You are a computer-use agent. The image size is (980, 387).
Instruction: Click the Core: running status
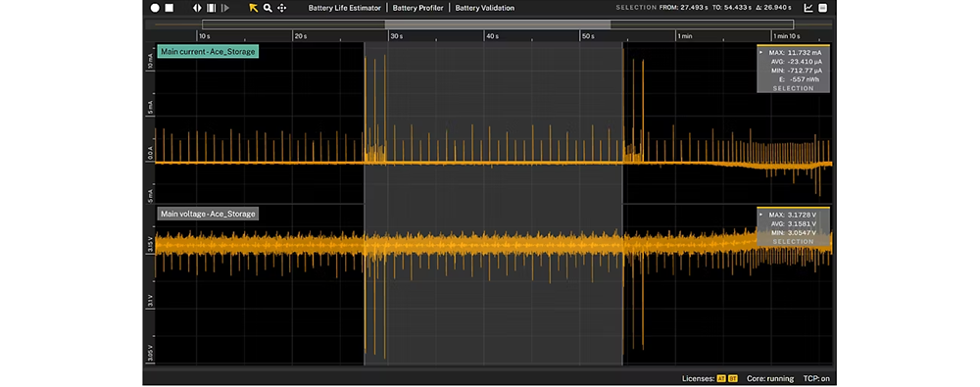tap(770, 379)
